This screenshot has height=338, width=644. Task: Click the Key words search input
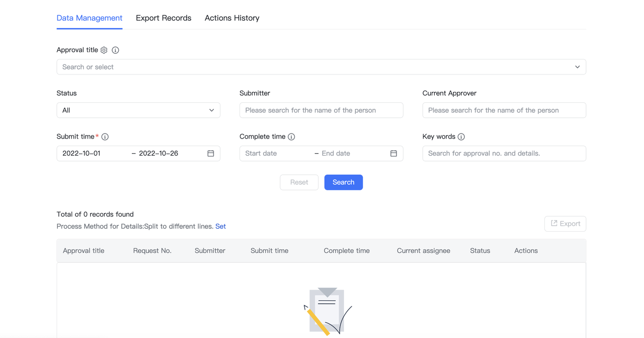tap(504, 153)
